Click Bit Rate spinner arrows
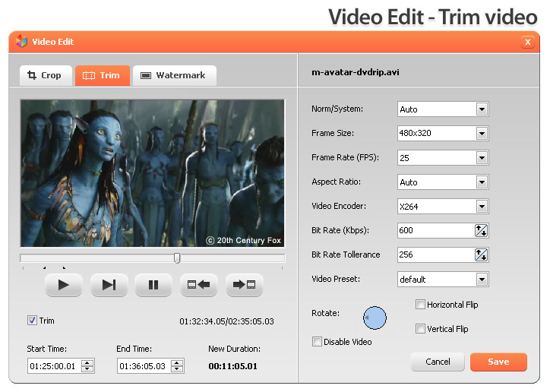The height and width of the screenshot is (392, 550). [x=481, y=231]
